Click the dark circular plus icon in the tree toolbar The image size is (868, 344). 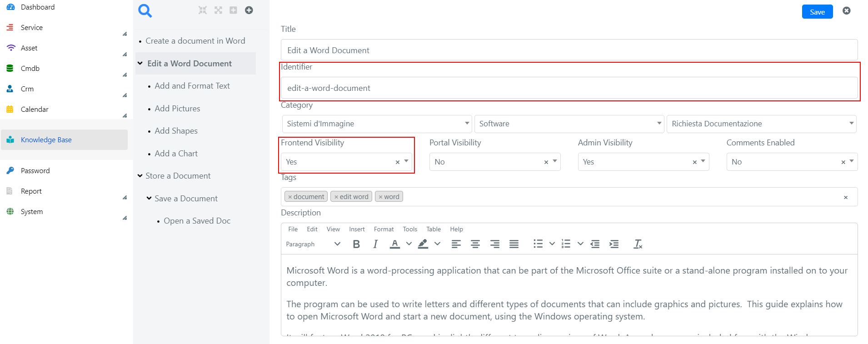[x=249, y=10]
